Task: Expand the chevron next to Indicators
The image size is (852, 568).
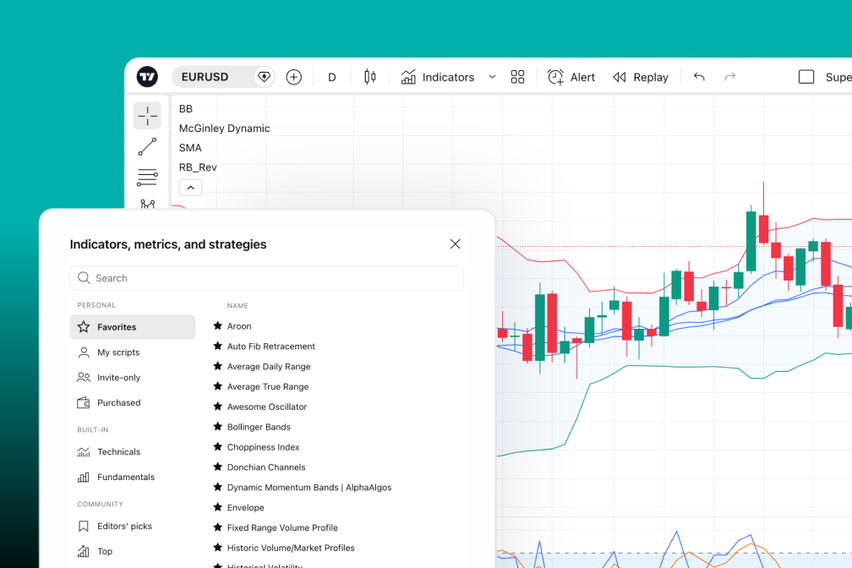Action: (492, 77)
